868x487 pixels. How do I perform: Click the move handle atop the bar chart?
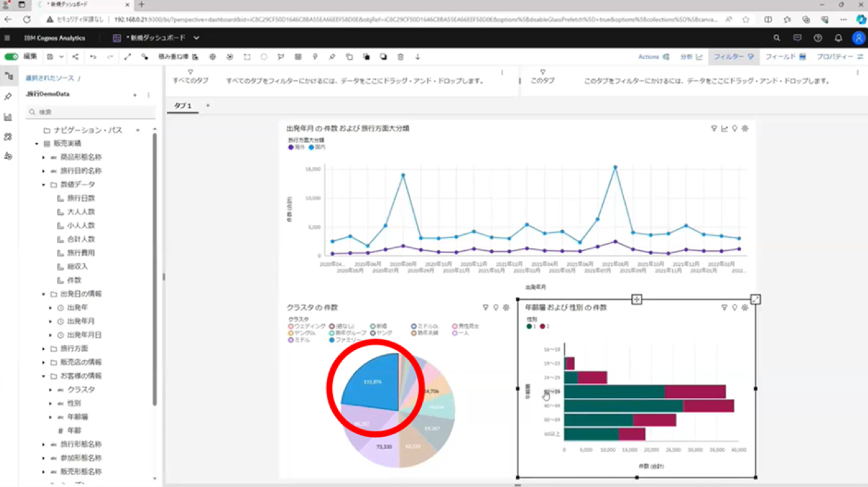pos(637,299)
